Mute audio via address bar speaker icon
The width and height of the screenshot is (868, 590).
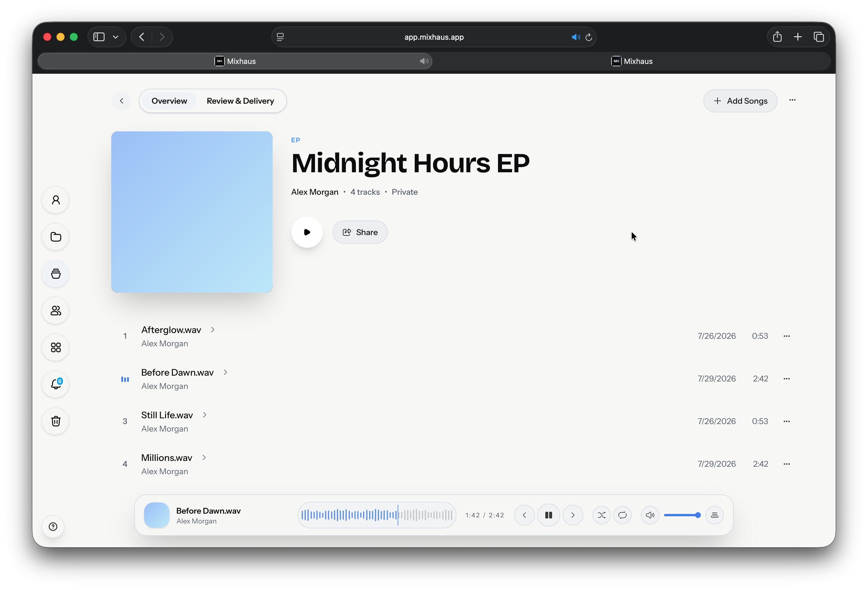click(575, 37)
